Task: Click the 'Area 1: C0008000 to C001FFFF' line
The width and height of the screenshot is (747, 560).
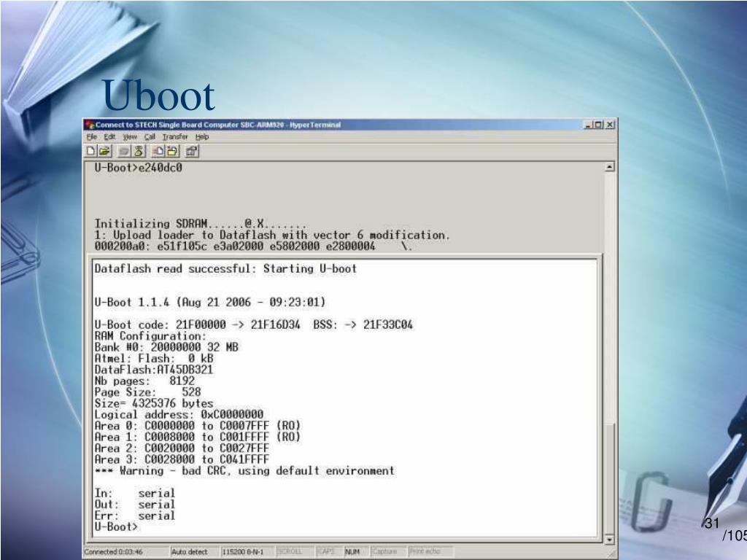Action: (198, 437)
